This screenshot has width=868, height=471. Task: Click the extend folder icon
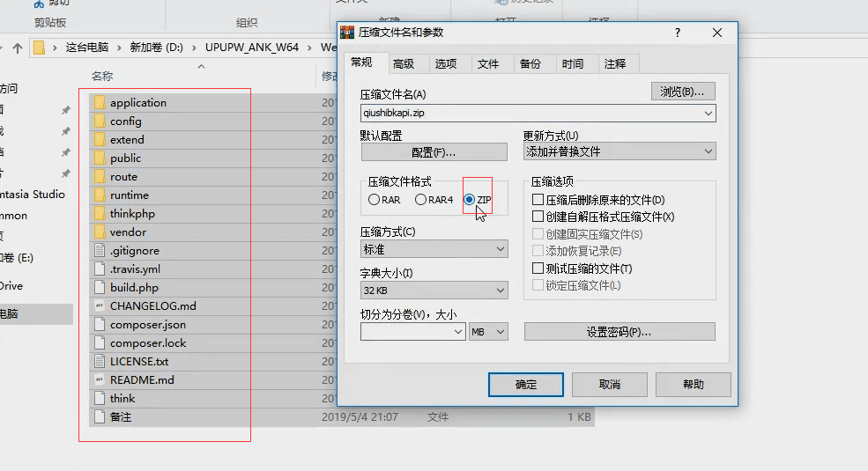[100, 139]
